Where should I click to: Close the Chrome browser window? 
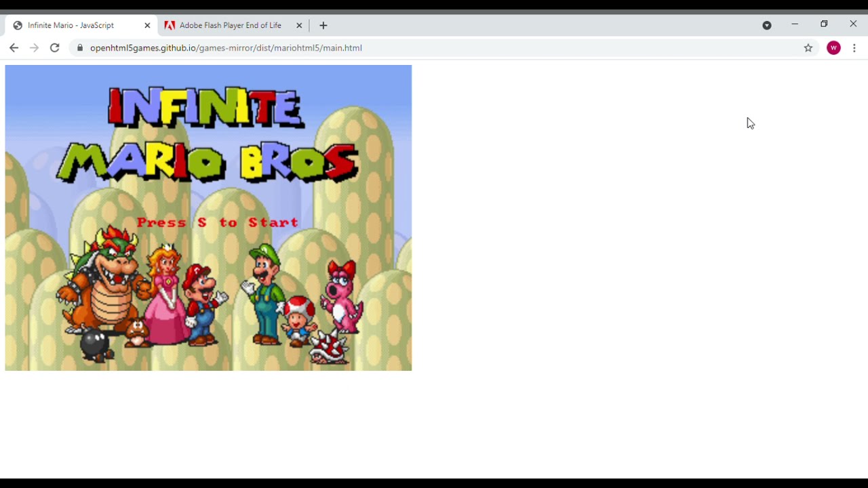[x=853, y=24]
